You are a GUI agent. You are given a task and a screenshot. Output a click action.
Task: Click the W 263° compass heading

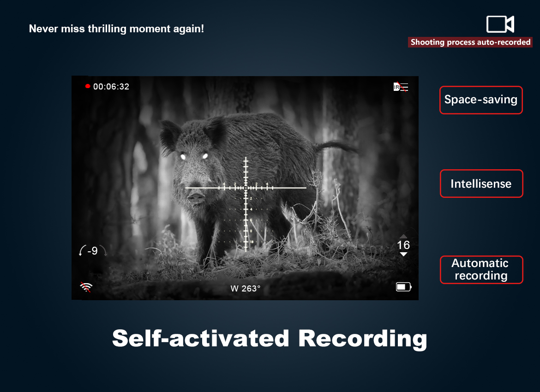[x=245, y=288]
